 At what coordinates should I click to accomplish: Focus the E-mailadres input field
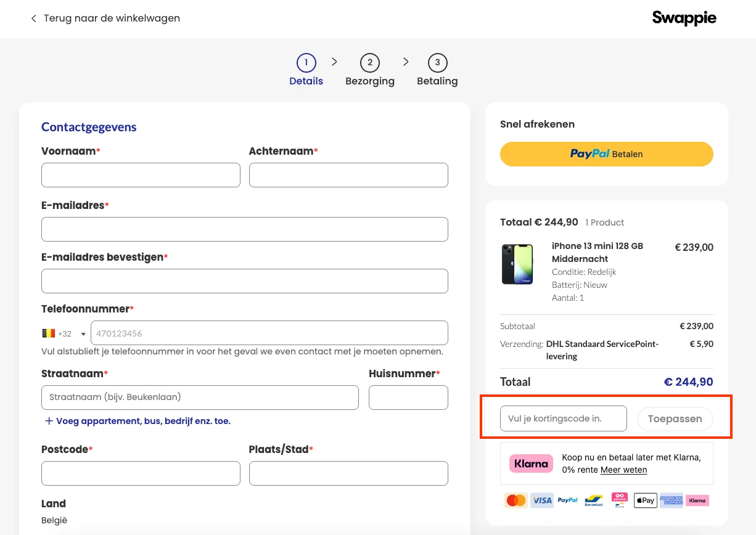(245, 229)
